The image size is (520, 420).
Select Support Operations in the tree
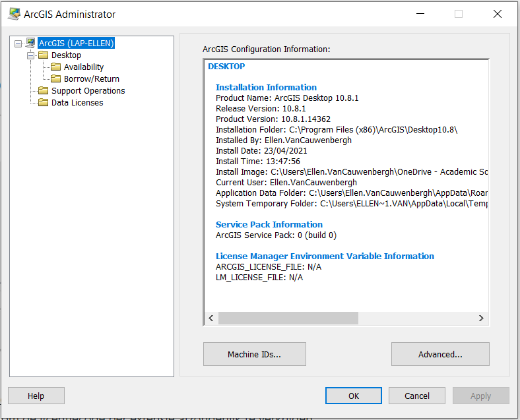(x=88, y=91)
